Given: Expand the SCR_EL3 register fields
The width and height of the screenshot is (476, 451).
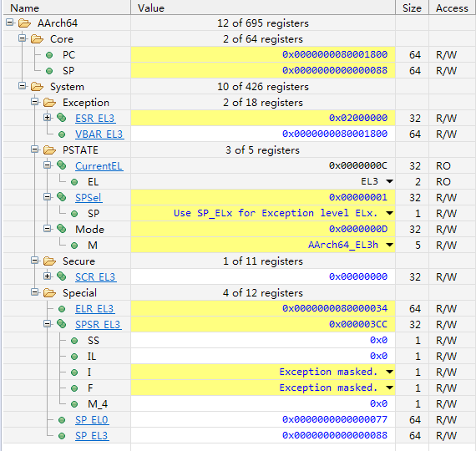Looking at the screenshot, I should (x=47, y=276).
